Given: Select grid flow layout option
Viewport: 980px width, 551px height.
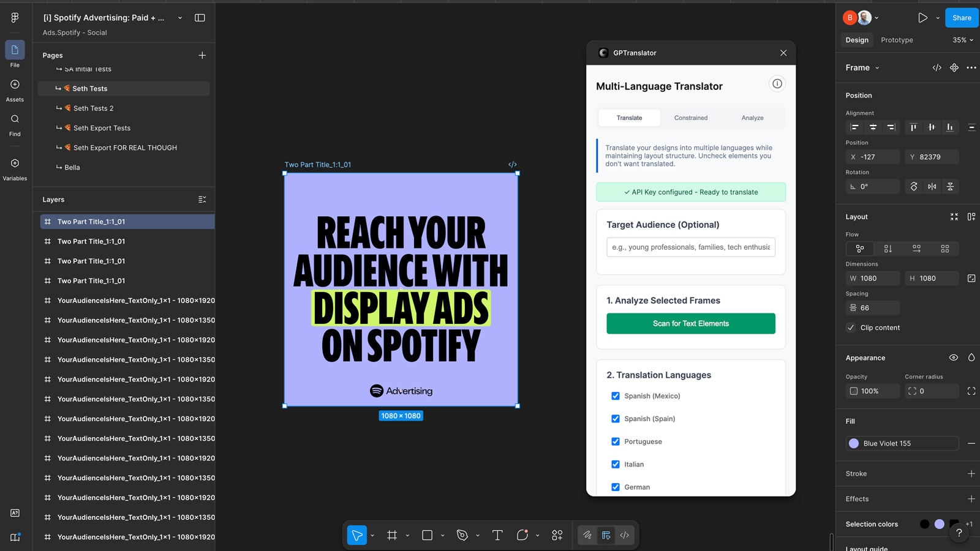Looking at the screenshot, I should point(945,249).
